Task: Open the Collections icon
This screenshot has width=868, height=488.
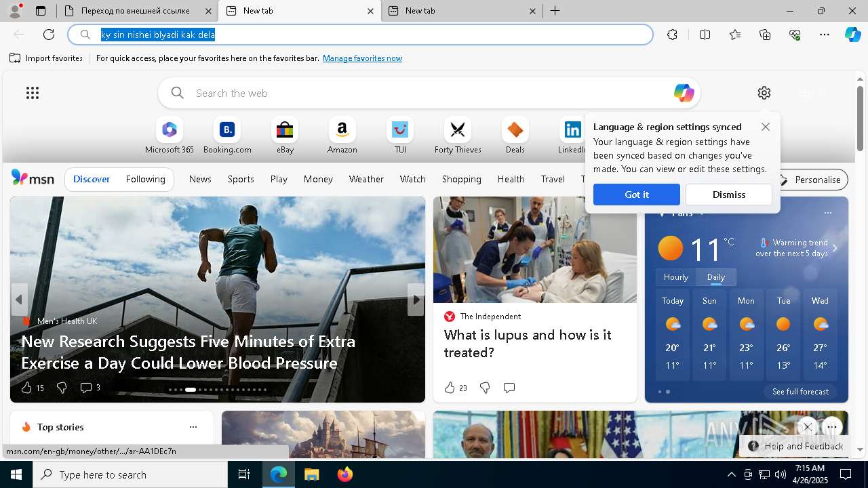Action: 765,35
